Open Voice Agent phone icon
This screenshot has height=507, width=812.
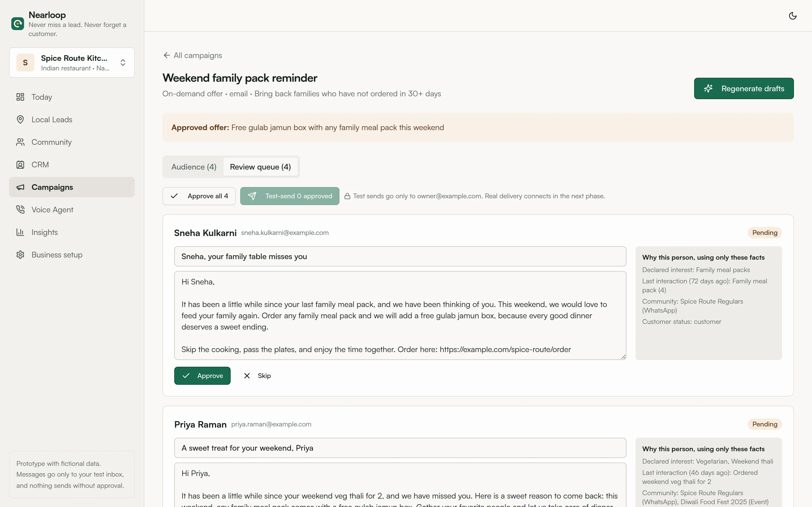(20, 210)
